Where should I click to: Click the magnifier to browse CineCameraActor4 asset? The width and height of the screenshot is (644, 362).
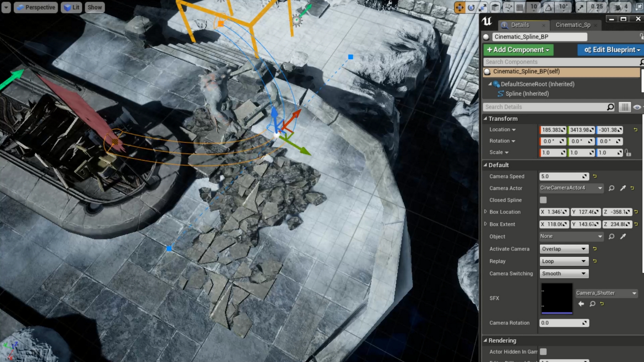pyautogui.click(x=611, y=188)
